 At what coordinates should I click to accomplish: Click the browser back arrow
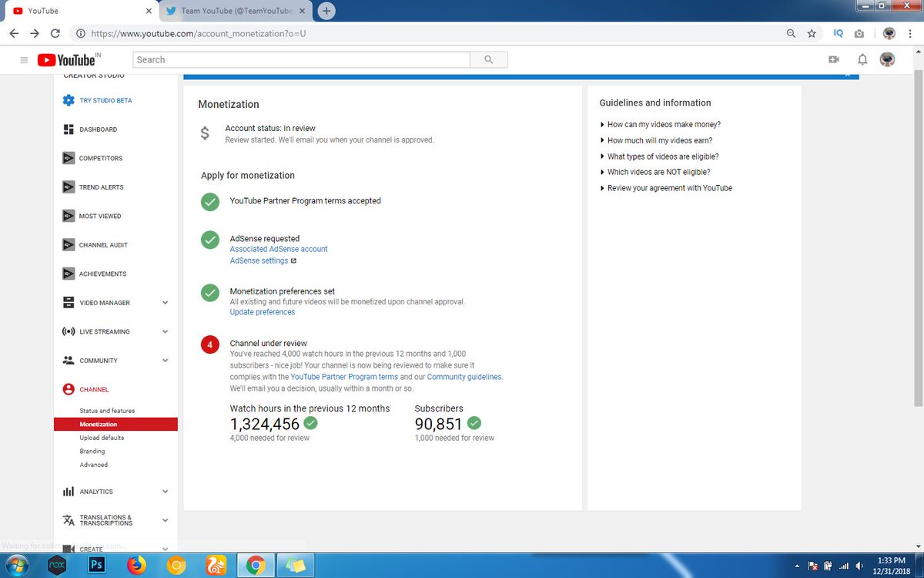[x=14, y=34]
